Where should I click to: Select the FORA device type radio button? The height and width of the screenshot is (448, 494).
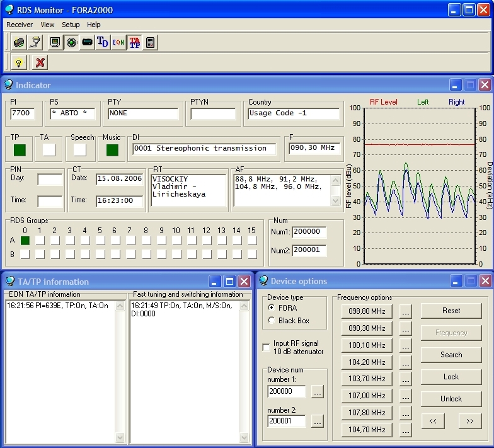coord(272,308)
